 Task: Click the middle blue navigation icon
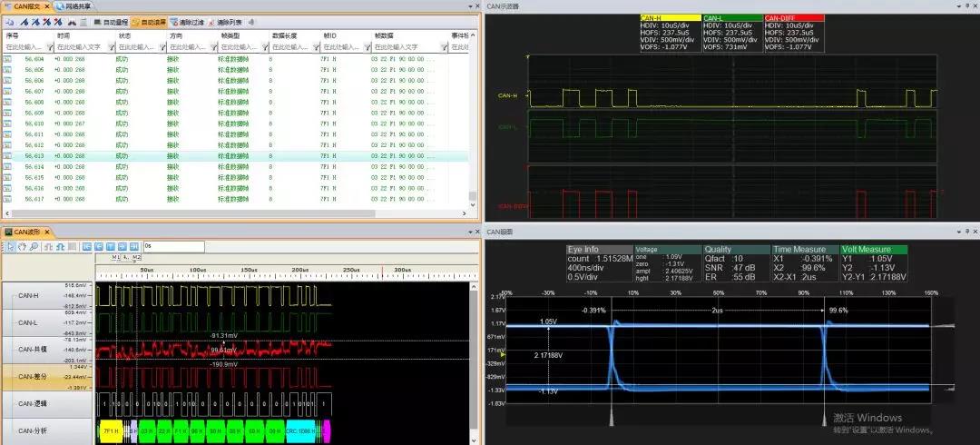(111, 247)
